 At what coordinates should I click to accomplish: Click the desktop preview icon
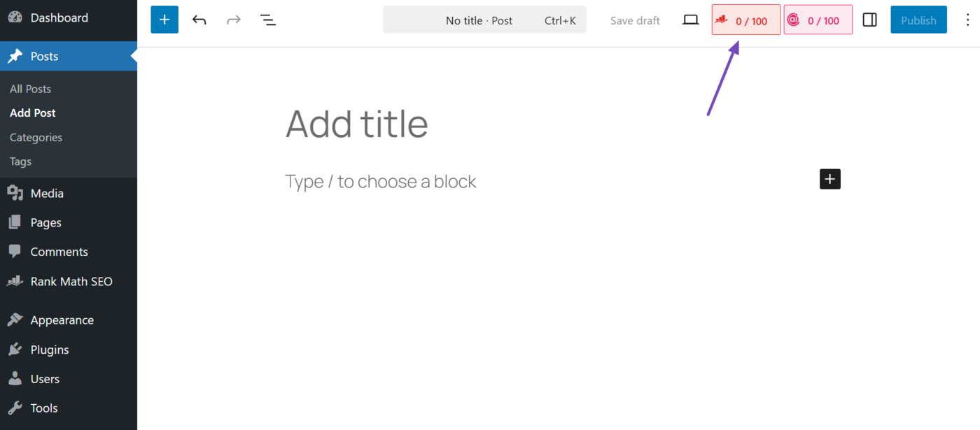point(690,20)
